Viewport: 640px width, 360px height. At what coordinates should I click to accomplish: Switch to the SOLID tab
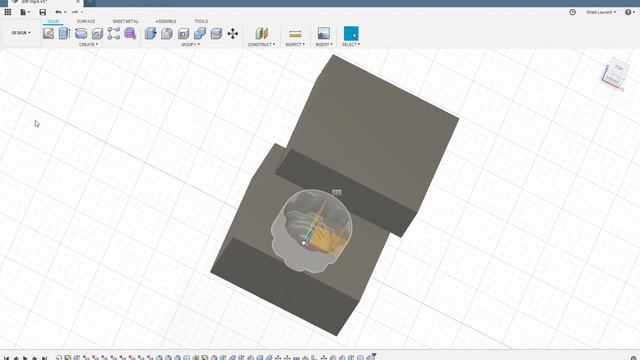(x=53, y=21)
